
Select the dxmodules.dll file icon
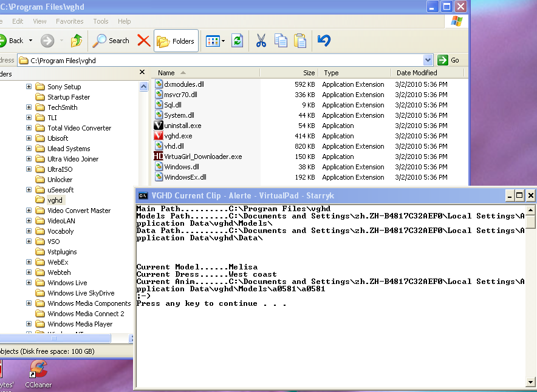[159, 84]
